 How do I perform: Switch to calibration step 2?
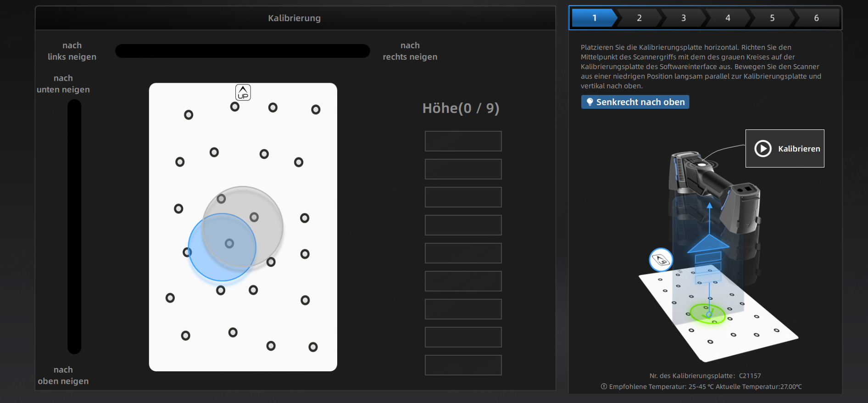pyautogui.click(x=639, y=18)
